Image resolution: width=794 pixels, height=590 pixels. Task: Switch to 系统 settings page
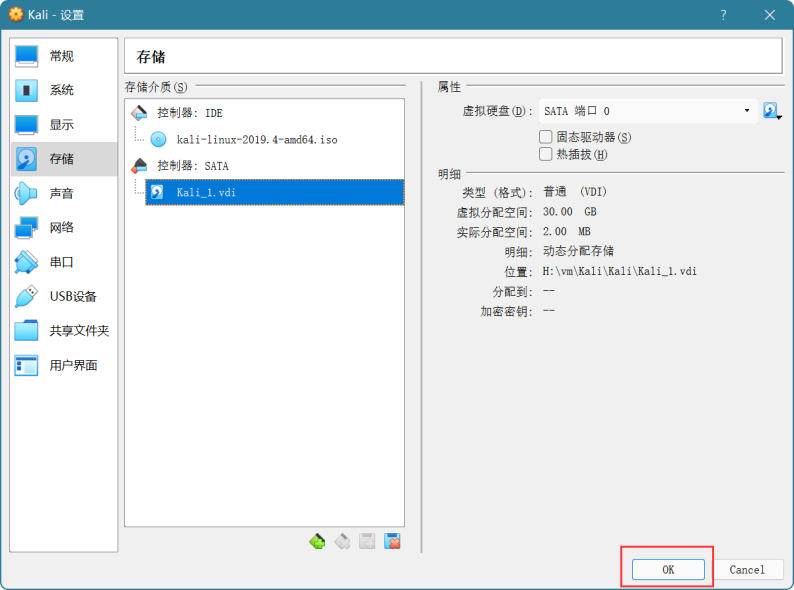pyautogui.click(x=62, y=90)
